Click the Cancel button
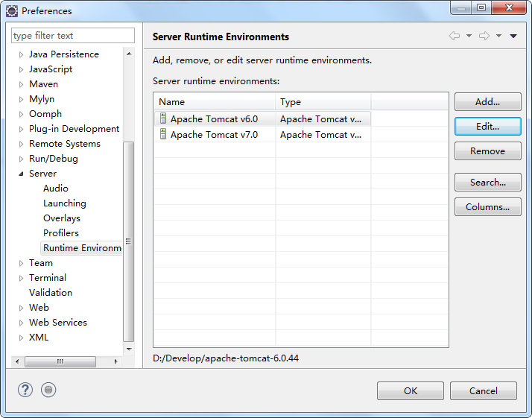532x418 pixels. [483, 391]
